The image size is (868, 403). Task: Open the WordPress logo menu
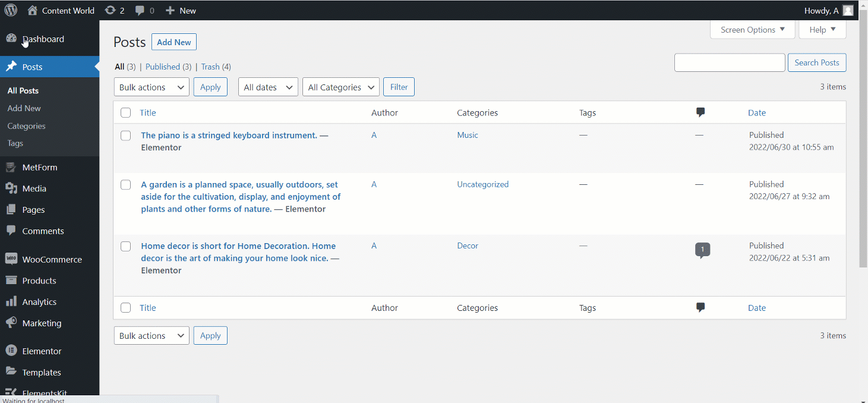point(11,10)
